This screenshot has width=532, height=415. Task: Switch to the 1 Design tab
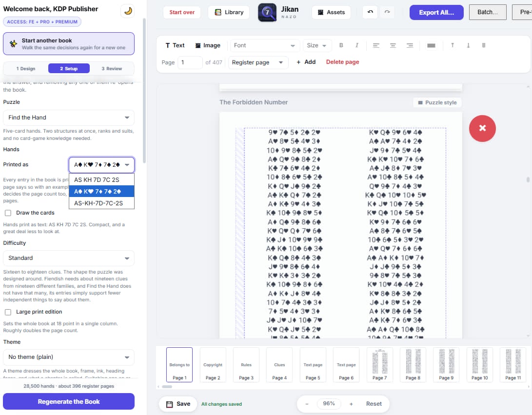point(26,69)
